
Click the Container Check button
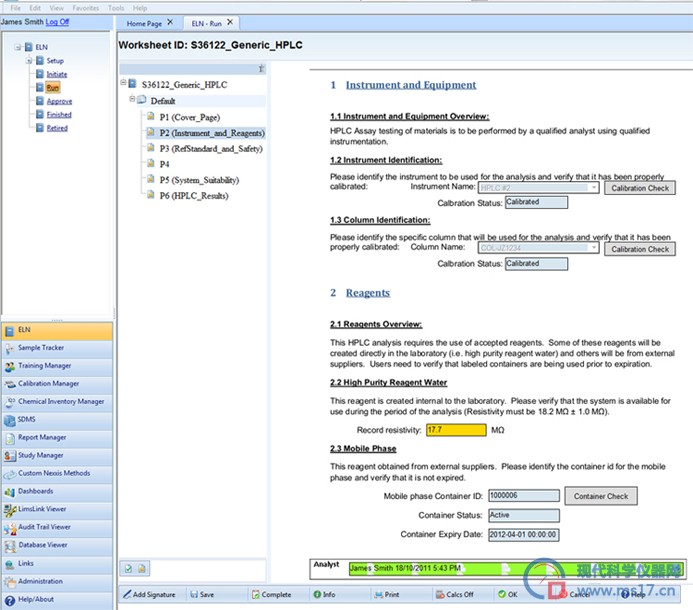coord(601,496)
